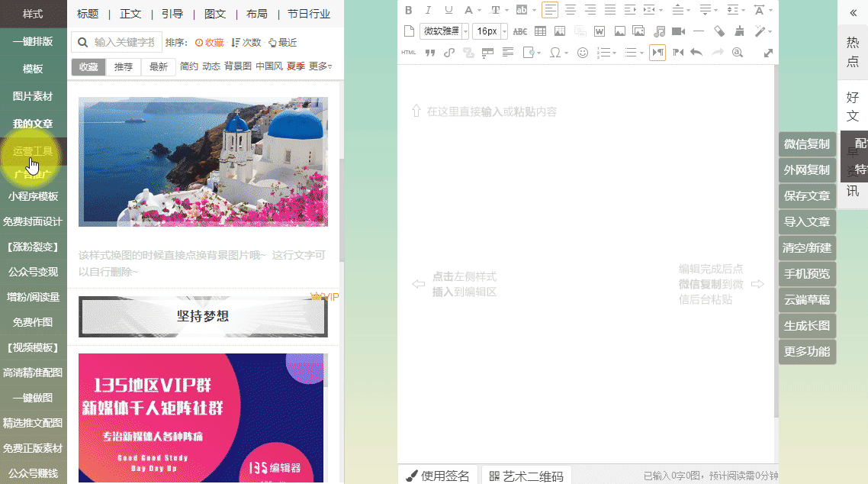Collapse the right panel with double chevron
The height and width of the screenshot is (484, 868).
tap(853, 13)
